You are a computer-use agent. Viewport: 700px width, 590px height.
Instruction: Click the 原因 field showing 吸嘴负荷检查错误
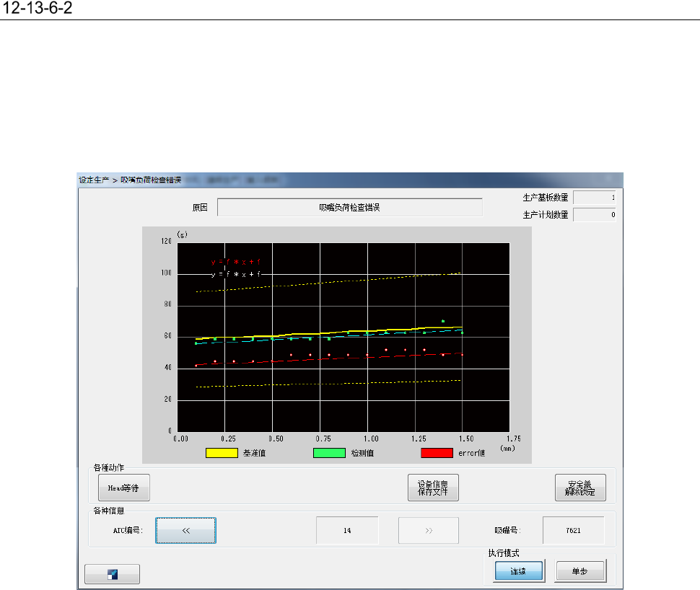(349, 208)
